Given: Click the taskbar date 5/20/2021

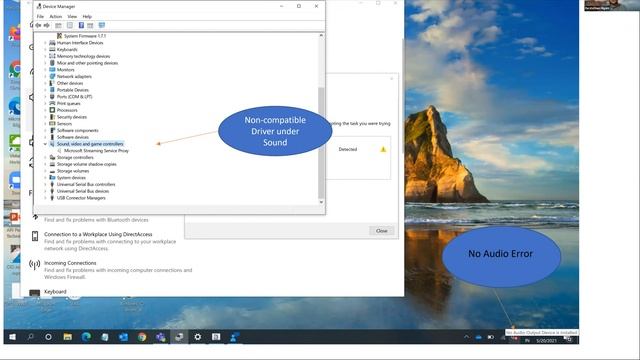Looking at the screenshot, I should (547, 340).
